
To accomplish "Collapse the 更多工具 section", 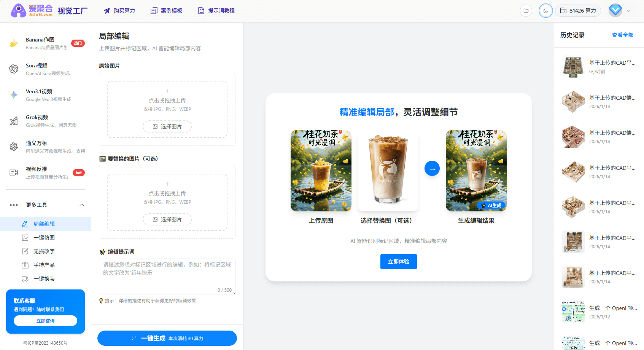I will click(x=82, y=205).
